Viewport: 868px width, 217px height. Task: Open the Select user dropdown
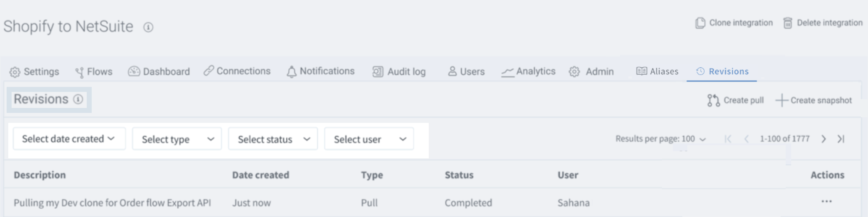click(369, 139)
